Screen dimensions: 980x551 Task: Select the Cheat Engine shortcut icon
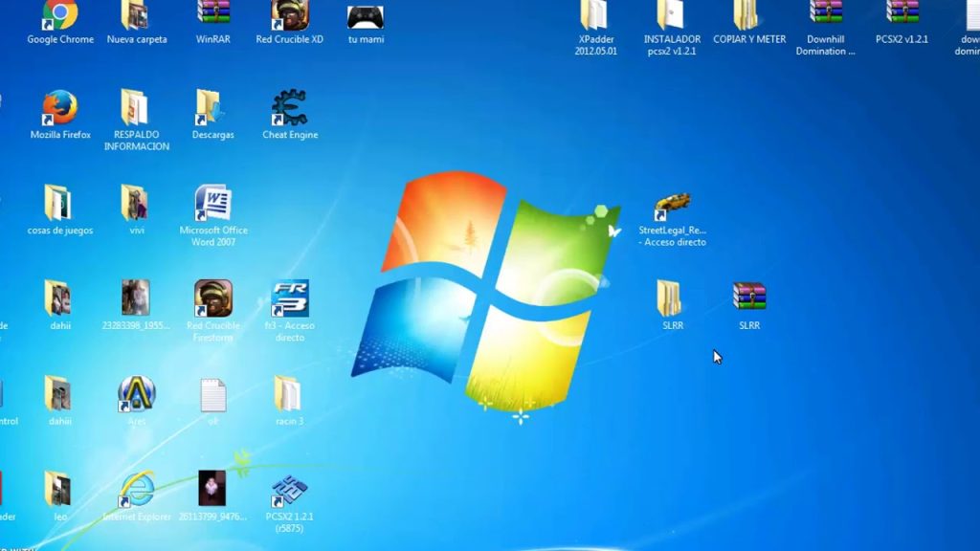click(289, 108)
